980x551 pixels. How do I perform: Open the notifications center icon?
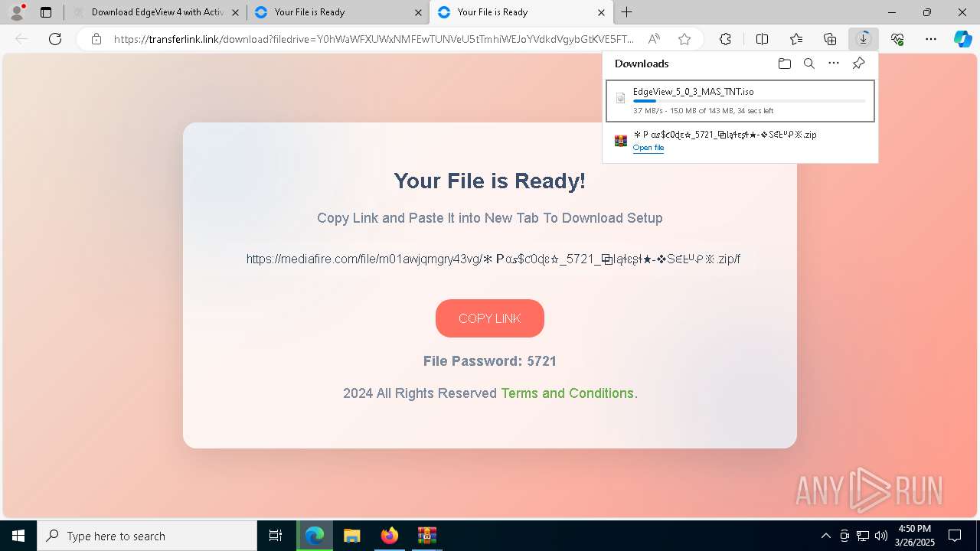[x=955, y=536]
